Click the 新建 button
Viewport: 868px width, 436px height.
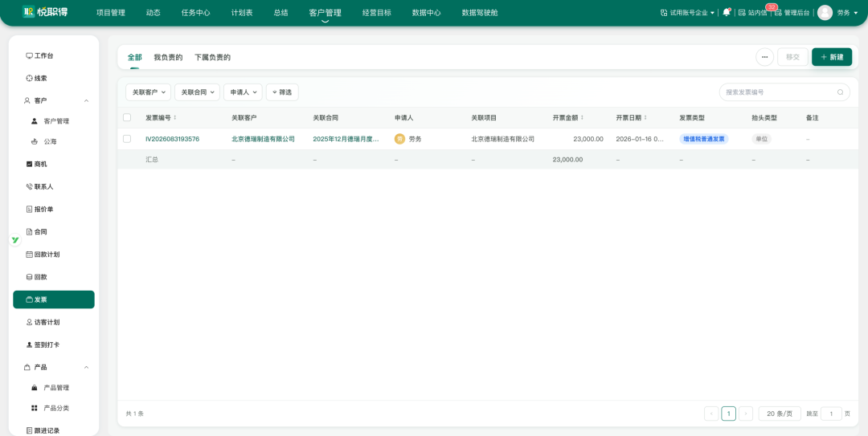(832, 57)
